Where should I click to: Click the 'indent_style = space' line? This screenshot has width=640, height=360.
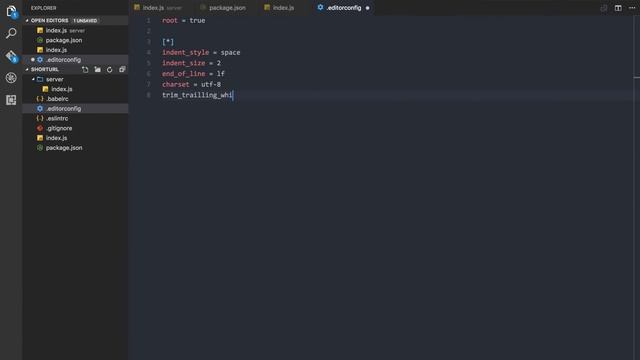(201, 52)
